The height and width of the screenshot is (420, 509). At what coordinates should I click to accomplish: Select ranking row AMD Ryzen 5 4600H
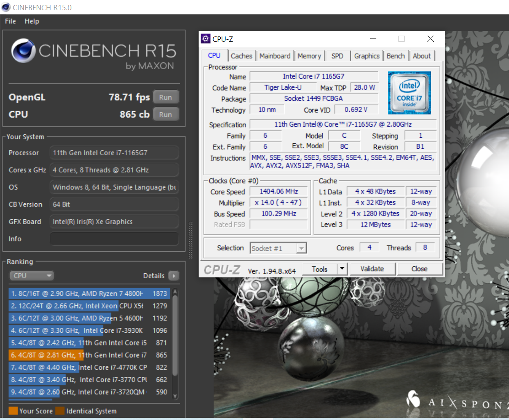[x=89, y=318]
